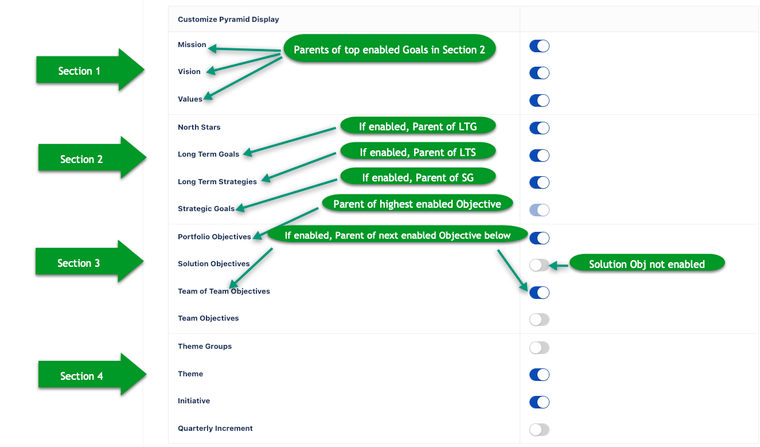Disable the Portfolio Objectives toggle

539,238
